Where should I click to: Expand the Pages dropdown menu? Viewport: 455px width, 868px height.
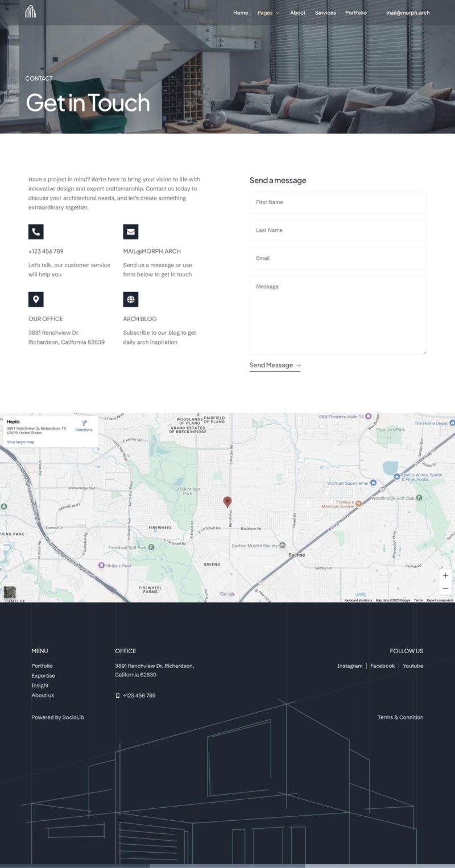(x=268, y=13)
